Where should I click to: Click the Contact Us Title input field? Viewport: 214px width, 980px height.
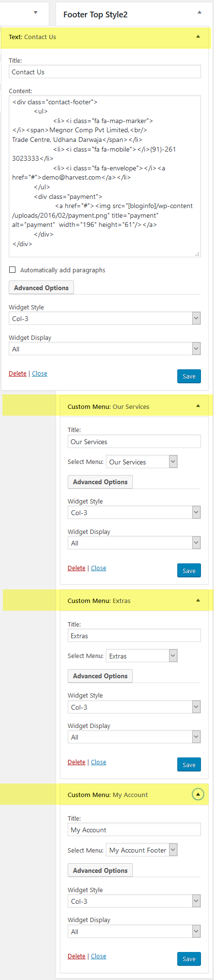point(104,72)
